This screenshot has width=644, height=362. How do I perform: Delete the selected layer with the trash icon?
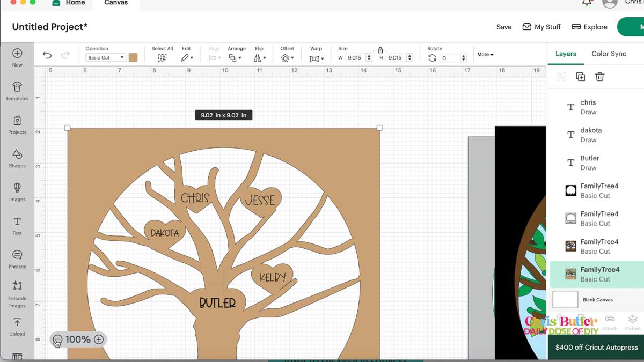(x=600, y=77)
